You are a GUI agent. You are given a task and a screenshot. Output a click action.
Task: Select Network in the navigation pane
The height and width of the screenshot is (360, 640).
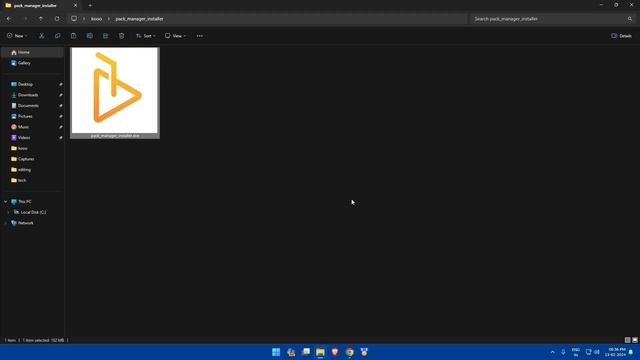click(25, 223)
